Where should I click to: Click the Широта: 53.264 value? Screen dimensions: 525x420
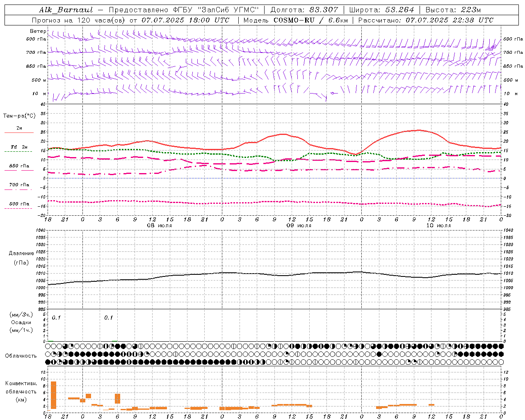[381, 10]
